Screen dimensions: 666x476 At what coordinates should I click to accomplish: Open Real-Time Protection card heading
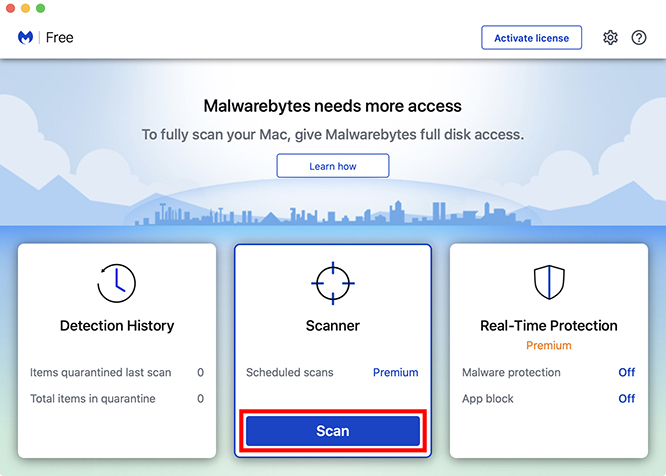tap(549, 326)
